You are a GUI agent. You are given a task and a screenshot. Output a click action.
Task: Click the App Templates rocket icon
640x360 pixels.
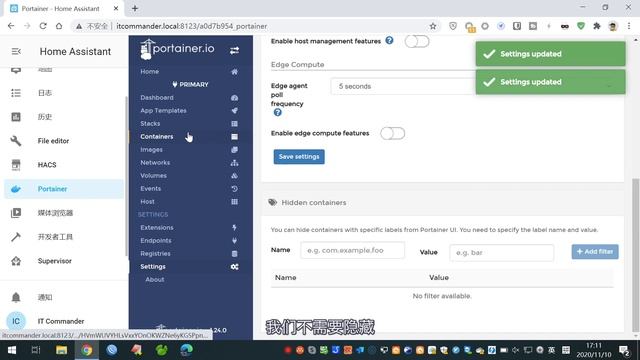[234, 111]
